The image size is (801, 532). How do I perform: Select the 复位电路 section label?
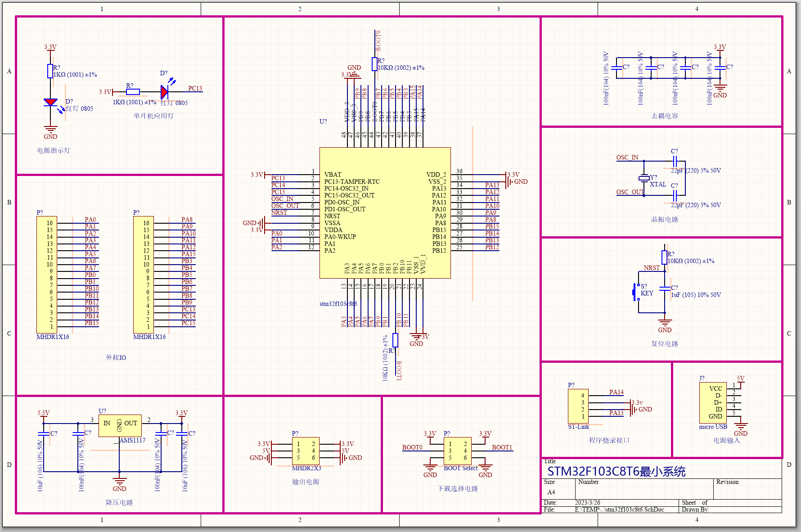[x=665, y=343]
